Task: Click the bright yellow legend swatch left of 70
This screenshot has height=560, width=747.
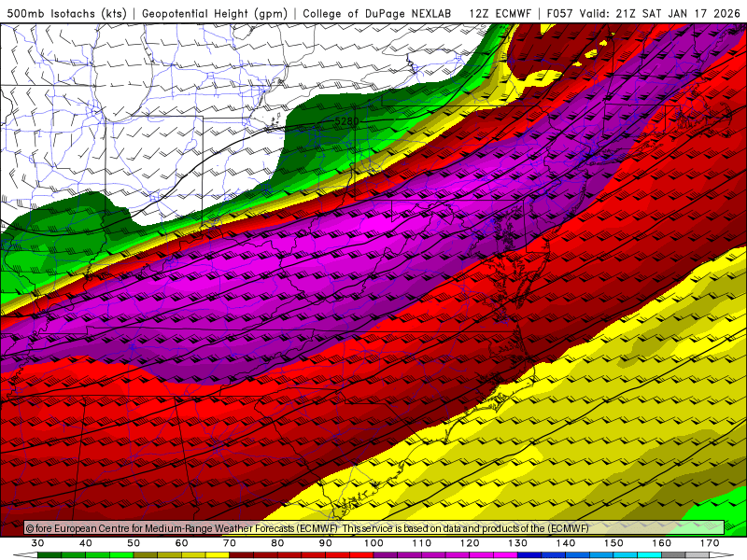Action: click(218, 555)
